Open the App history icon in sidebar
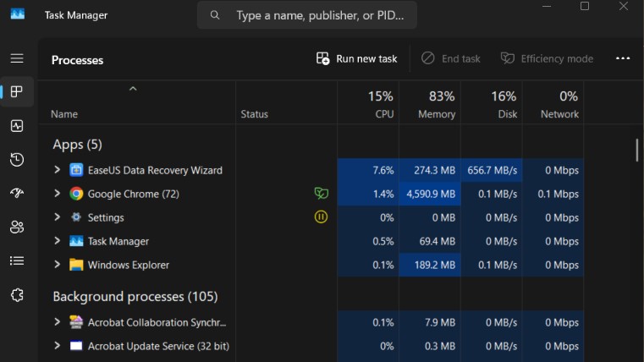The width and height of the screenshot is (644, 362). click(17, 160)
